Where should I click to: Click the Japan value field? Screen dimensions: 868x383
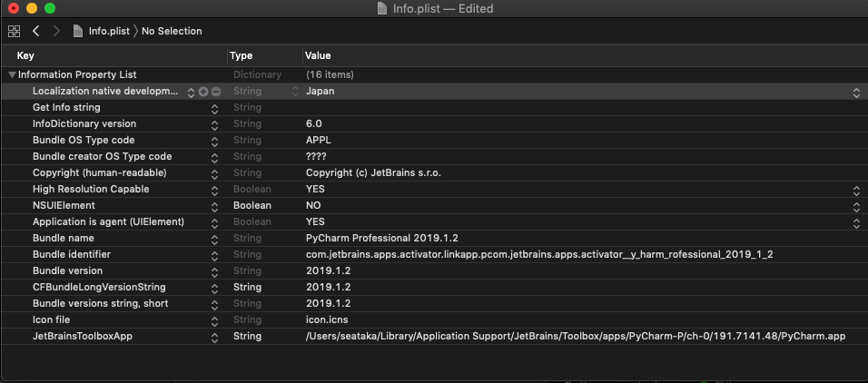320,92
